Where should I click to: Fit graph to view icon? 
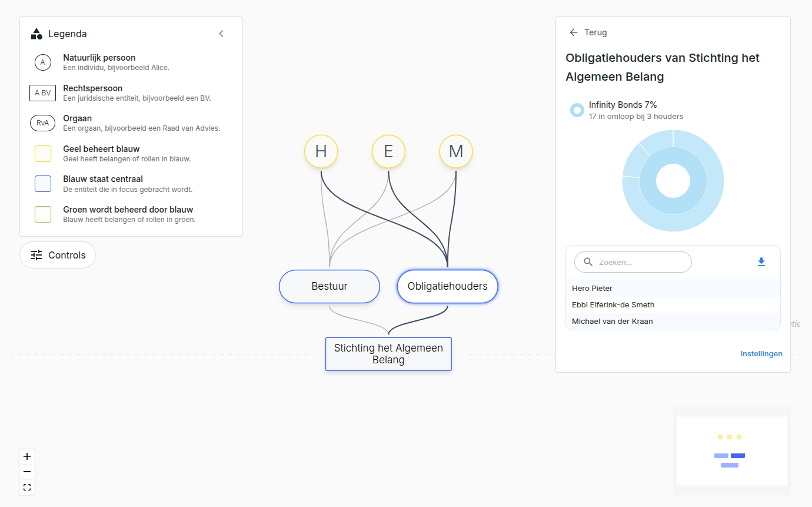27,487
